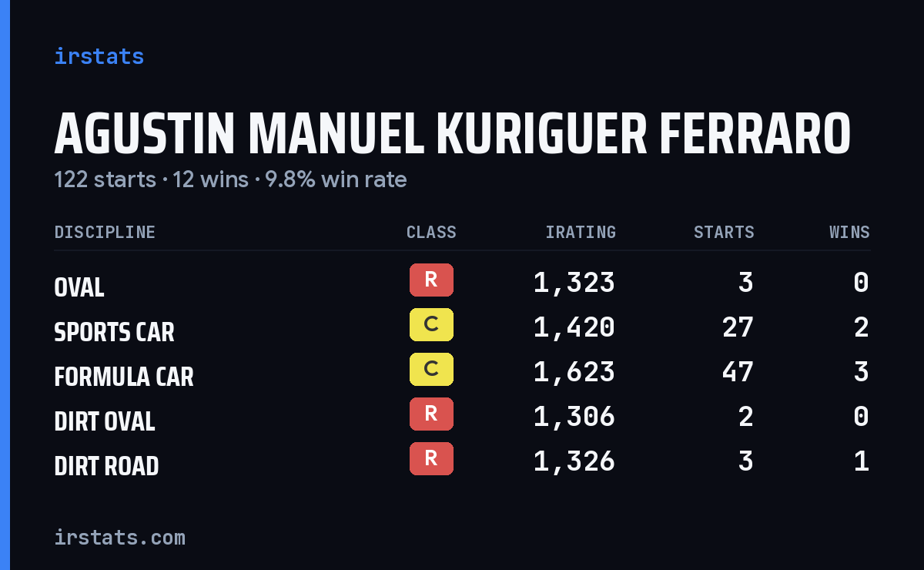Click the driver name Agustin Manuel Kuriguer Ferraro
Viewport: 924px width, 570px height.
452,134
